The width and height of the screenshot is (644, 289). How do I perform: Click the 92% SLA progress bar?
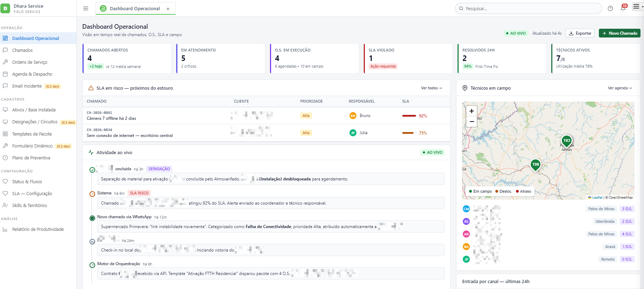409,116
